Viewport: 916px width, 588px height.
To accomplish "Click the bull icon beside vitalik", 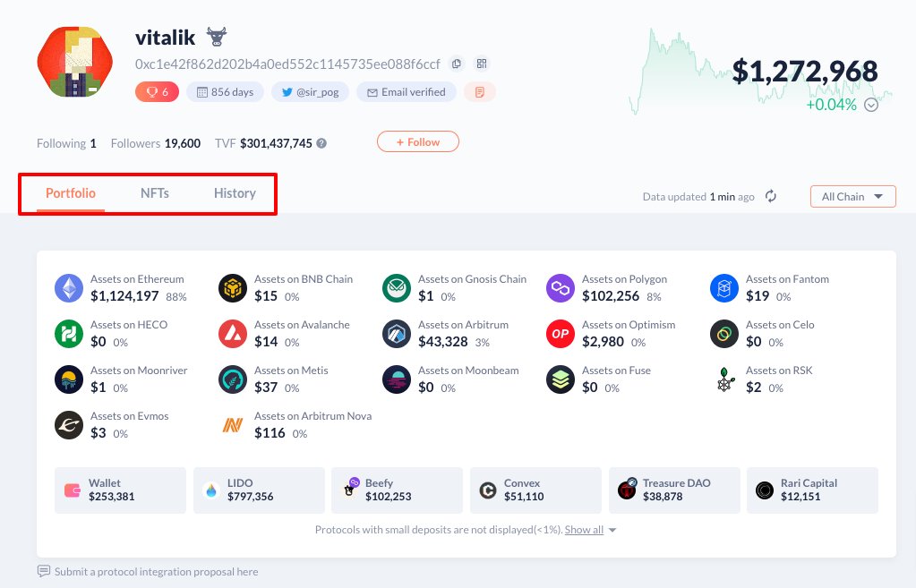I will (217, 37).
